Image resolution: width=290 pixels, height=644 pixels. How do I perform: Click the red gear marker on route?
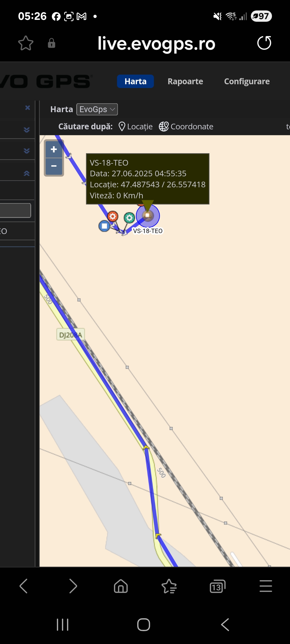pyautogui.click(x=113, y=216)
